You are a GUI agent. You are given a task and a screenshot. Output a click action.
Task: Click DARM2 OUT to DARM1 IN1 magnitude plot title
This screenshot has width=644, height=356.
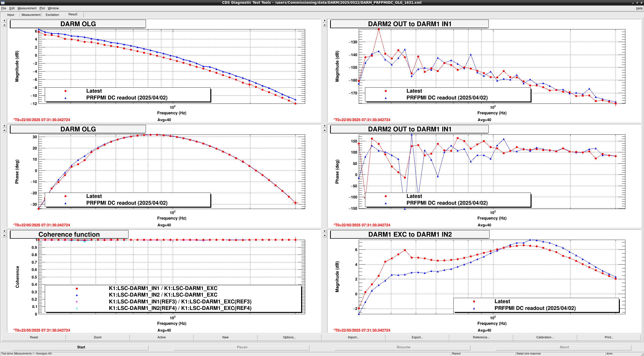click(410, 24)
